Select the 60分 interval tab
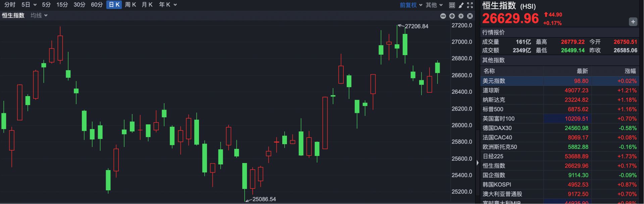Viewport: 644px width, 204px height. (x=97, y=5)
